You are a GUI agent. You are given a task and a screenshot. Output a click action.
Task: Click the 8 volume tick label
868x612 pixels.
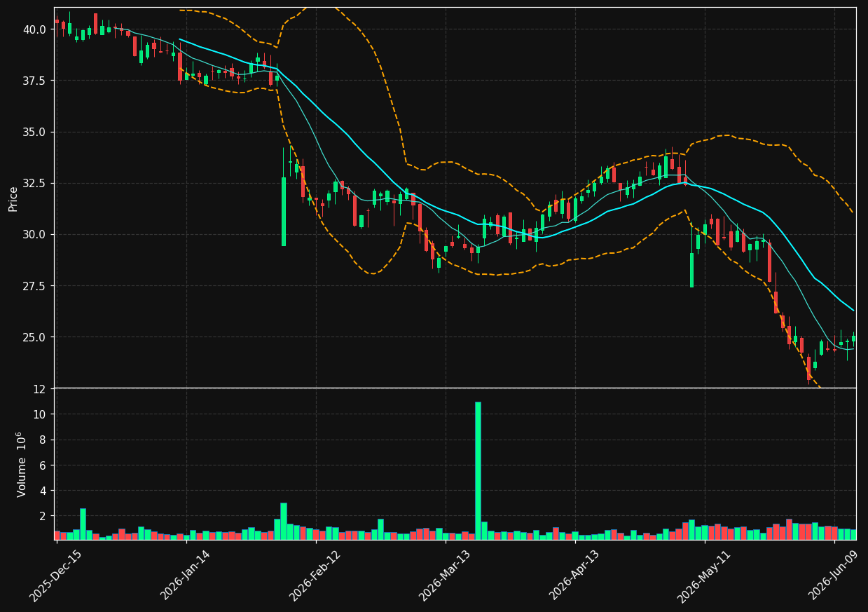(x=43, y=440)
